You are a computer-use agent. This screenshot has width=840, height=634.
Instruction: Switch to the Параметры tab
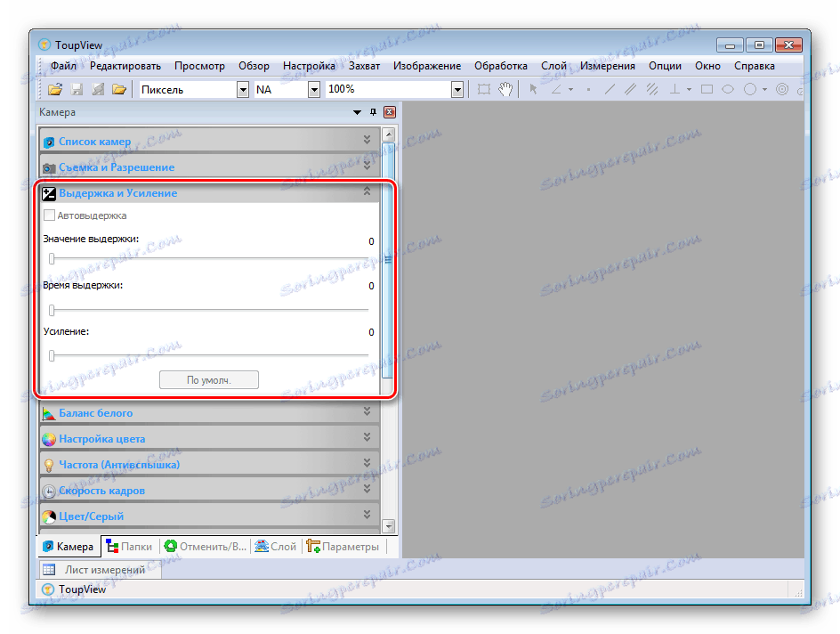pos(343,547)
